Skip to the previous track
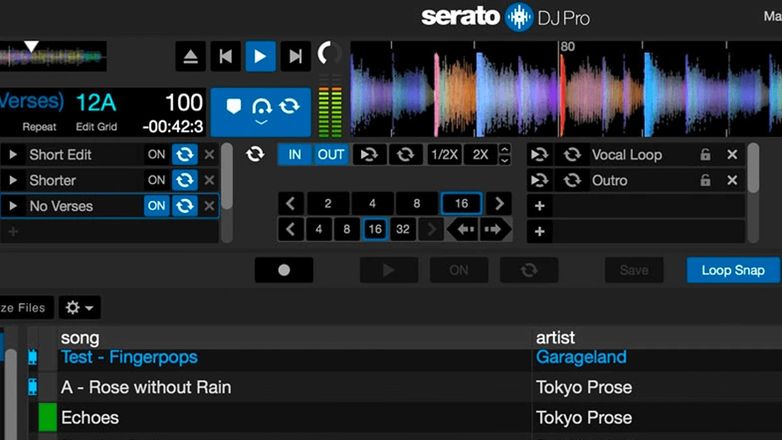Viewport: 782px width, 440px height. pyautogui.click(x=227, y=56)
